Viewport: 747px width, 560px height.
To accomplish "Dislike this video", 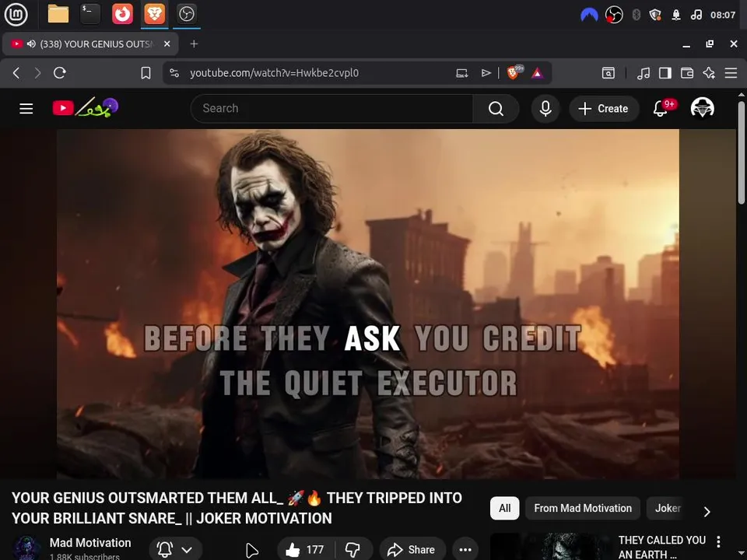I will point(353,550).
